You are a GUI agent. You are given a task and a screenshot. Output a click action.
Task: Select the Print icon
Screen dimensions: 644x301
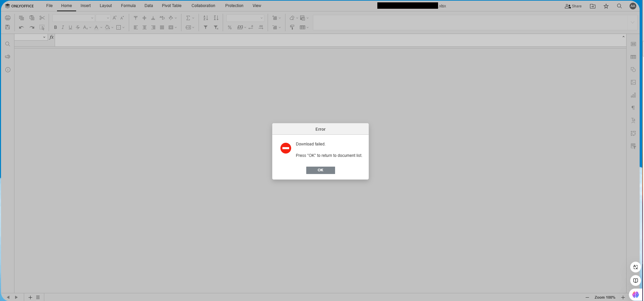coord(8,18)
